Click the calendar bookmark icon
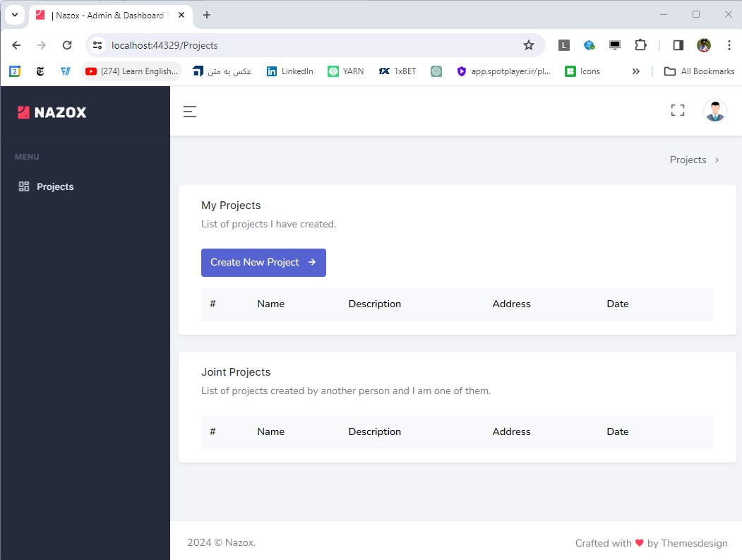The height and width of the screenshot is (560, 742). coord(15,71)
